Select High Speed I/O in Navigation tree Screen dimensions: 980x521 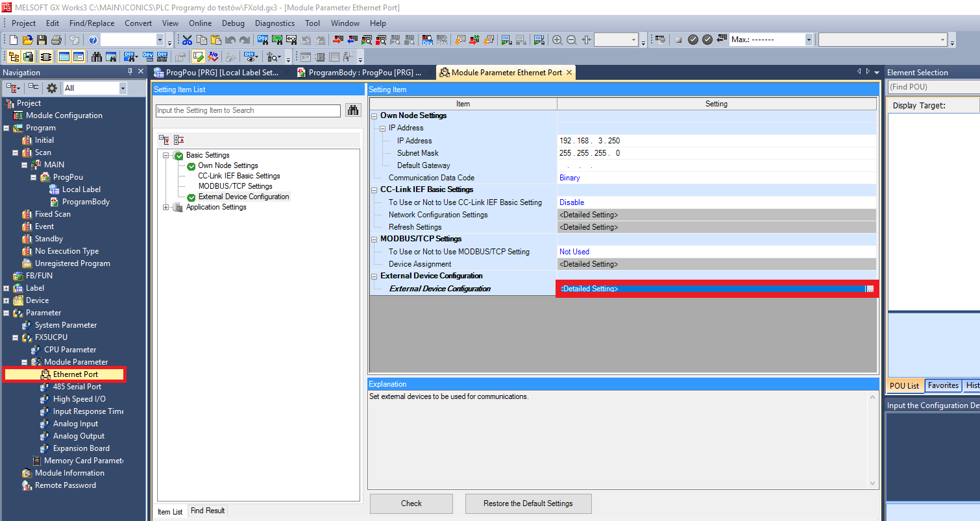click(x=79, y=399)
